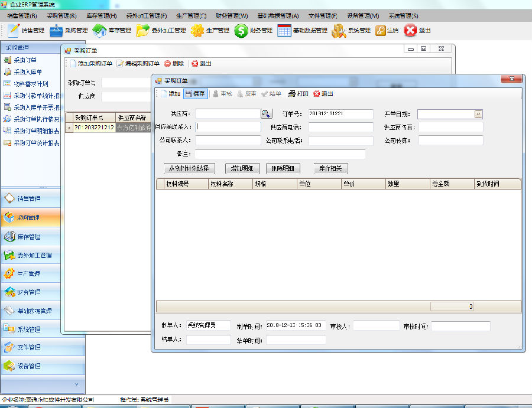
Task: Open 基础数据管理 icon in the top toolbar
Action: pyautogui.click(x=284, y=31)
